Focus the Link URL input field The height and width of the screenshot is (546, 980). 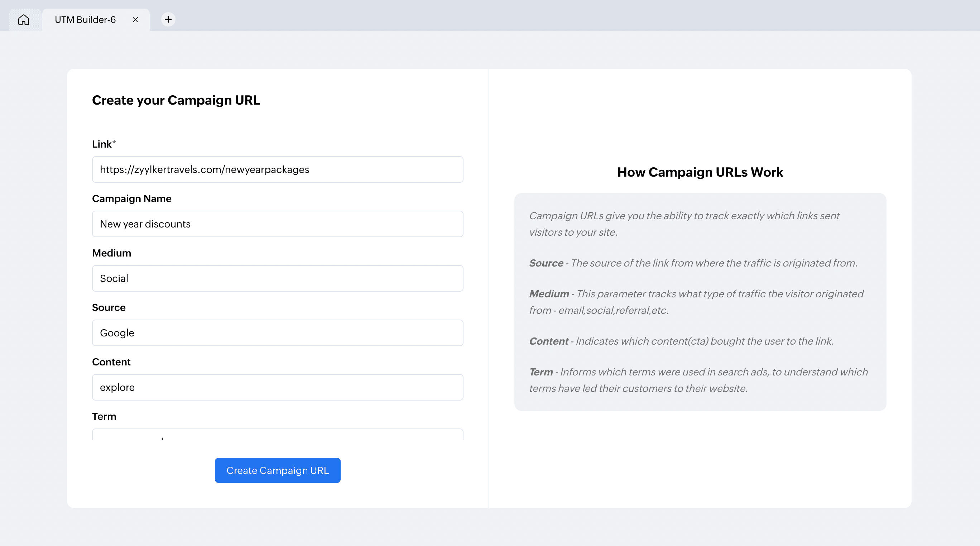point(277,169)
